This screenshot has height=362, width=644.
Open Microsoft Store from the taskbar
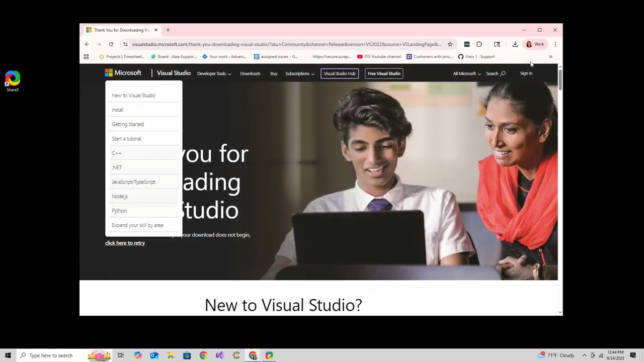click(187, 355)
